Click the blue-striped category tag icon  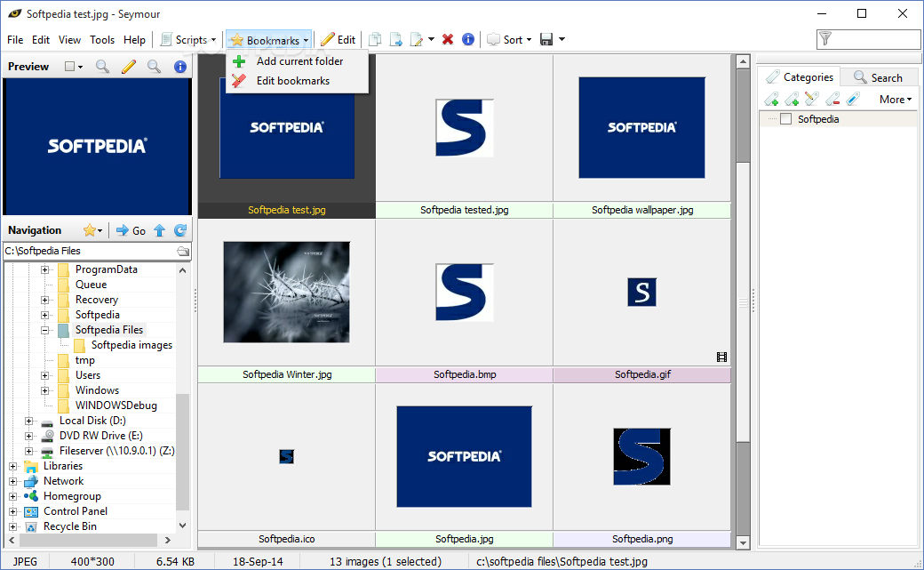pyautogui.click(x=853, y=99)
